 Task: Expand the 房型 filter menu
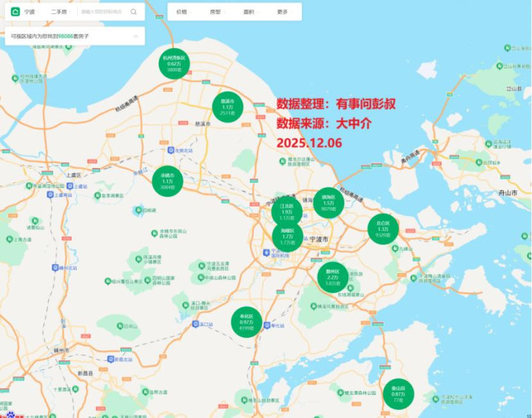click(x=215, y=12)
